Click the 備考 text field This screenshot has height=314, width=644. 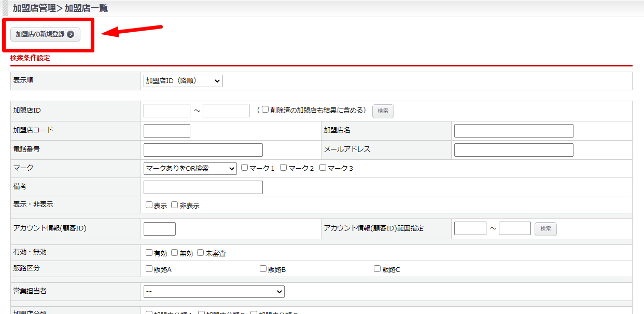(203, 187)
